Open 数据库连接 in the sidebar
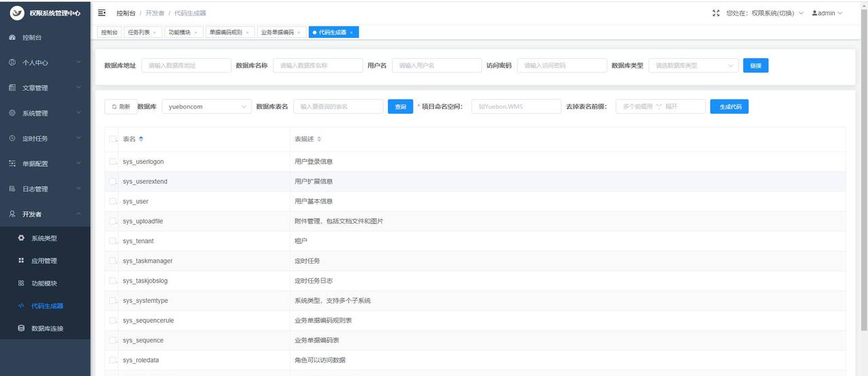Screen dimensions: 868x376 pos(45,328)
